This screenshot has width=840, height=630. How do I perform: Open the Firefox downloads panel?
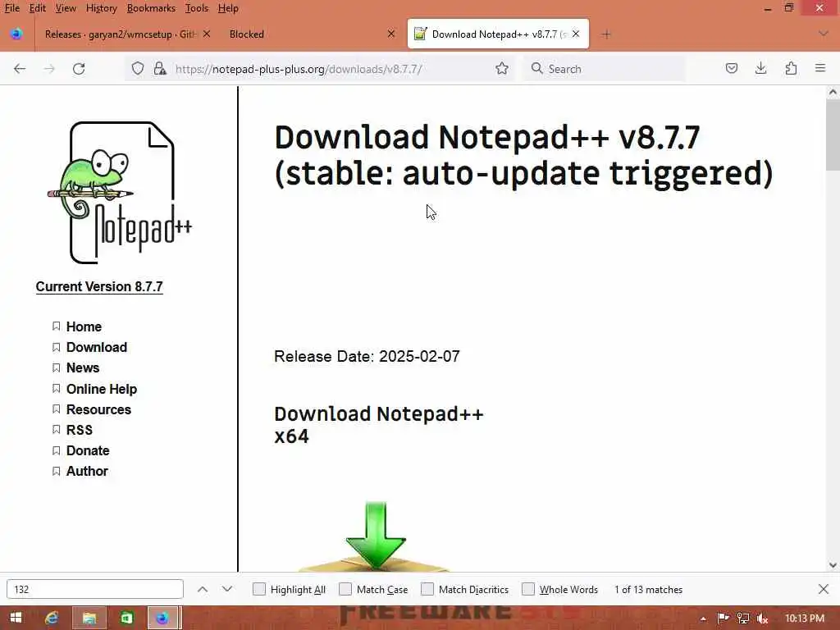[x=760, y=68]
